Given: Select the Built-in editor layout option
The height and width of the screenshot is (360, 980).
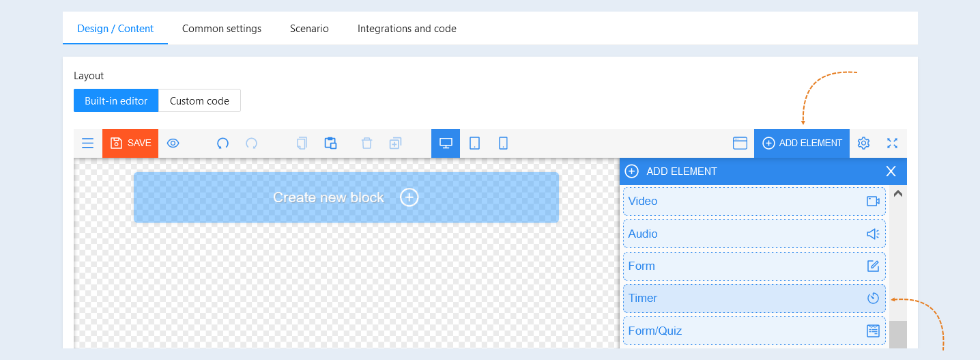Looking at the screenshot, I should 116,100.
